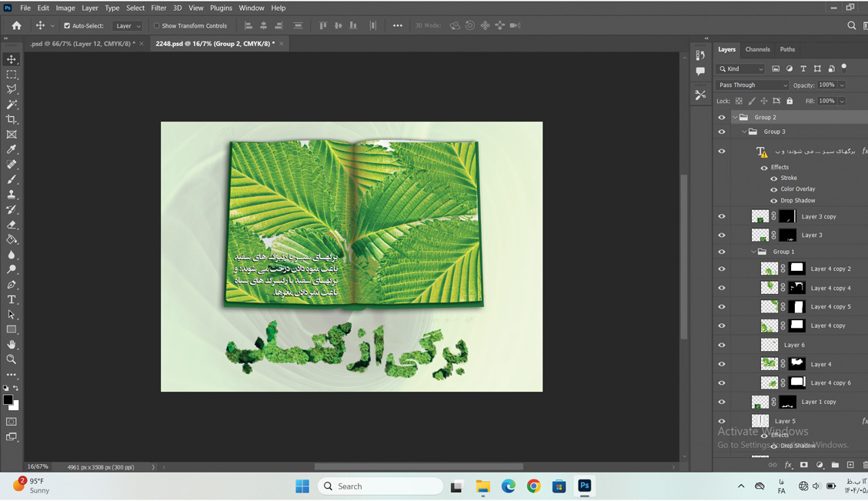This screenshot has height=501, width=868.
Task: Select the Move tool in the toolbar
Action: [x=11, y=59]
